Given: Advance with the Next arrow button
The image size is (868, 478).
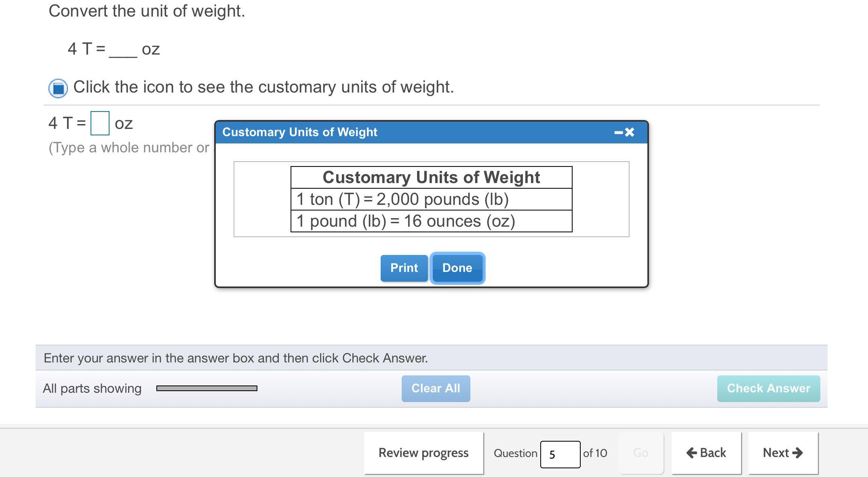Looking at the screenshot, I should 783,453.
